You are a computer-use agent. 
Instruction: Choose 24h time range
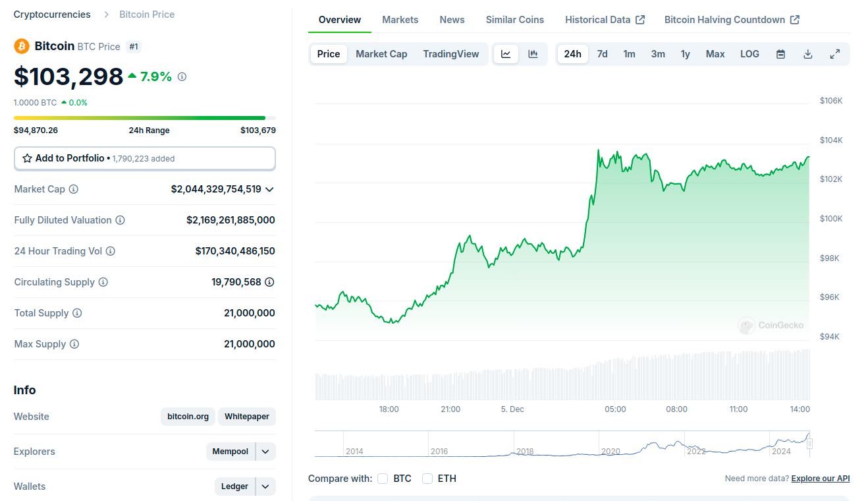pos(573,54)
